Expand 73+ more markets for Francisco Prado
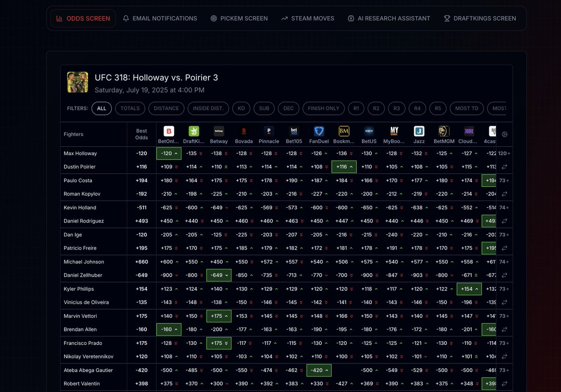Image resolution: width=561 pixels, height=392 pixels. click(x=504, y=343)
